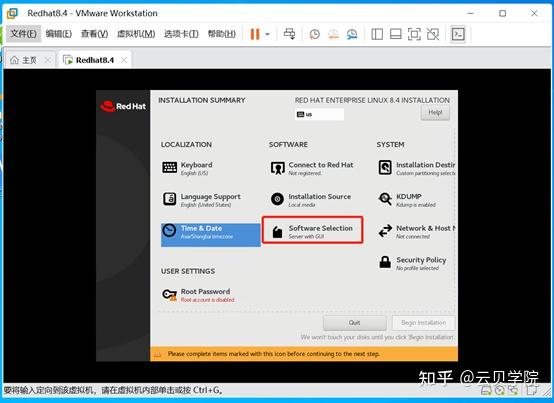This screenshot has height=403, width=554.
Task: Open the console view toolbar icon
Action: pos(458,34)
